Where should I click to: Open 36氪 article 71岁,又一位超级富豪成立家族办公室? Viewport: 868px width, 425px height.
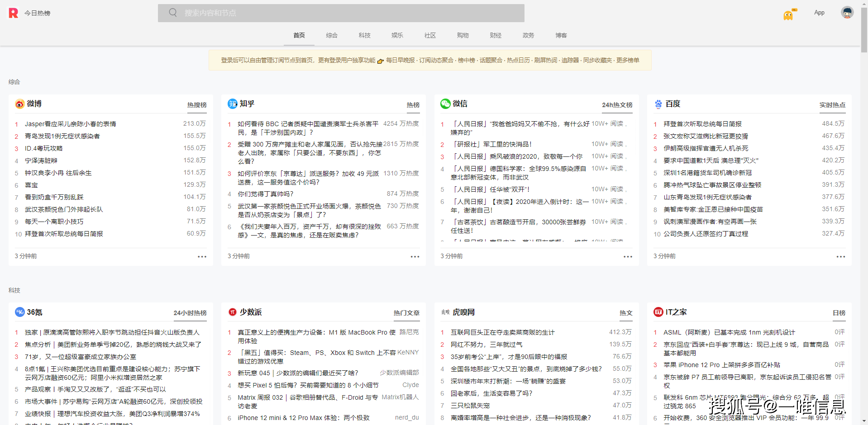(81, 357)
